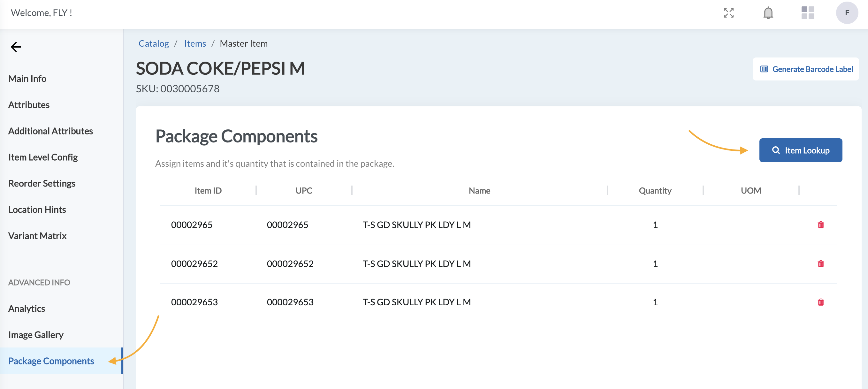The height and width of the screenshot is (389, 868).
Task: Delete the component row 00002965
Action: [x=820, y=225]
